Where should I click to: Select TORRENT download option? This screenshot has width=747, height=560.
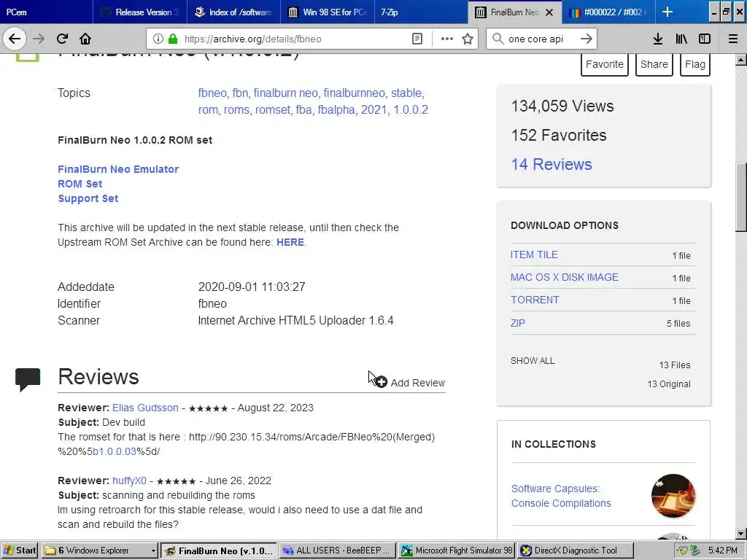click(535, 300)
